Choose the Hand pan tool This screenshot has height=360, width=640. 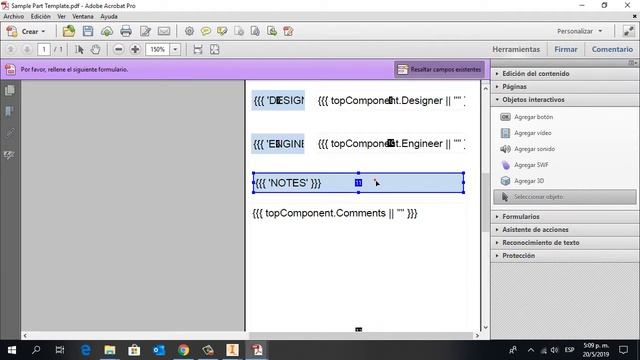[x=95, y=49]
